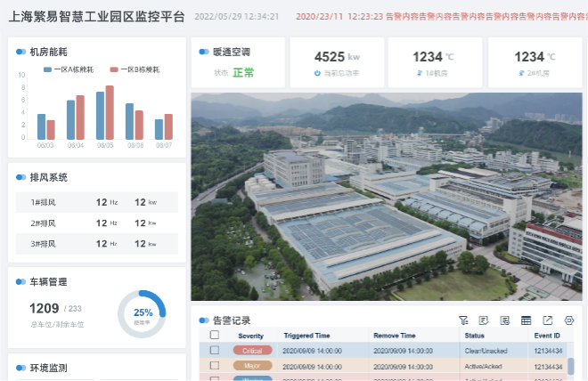Click the thermometer icon beside 2#机房
Screen dimensions: 588x381
coord(521,73)
